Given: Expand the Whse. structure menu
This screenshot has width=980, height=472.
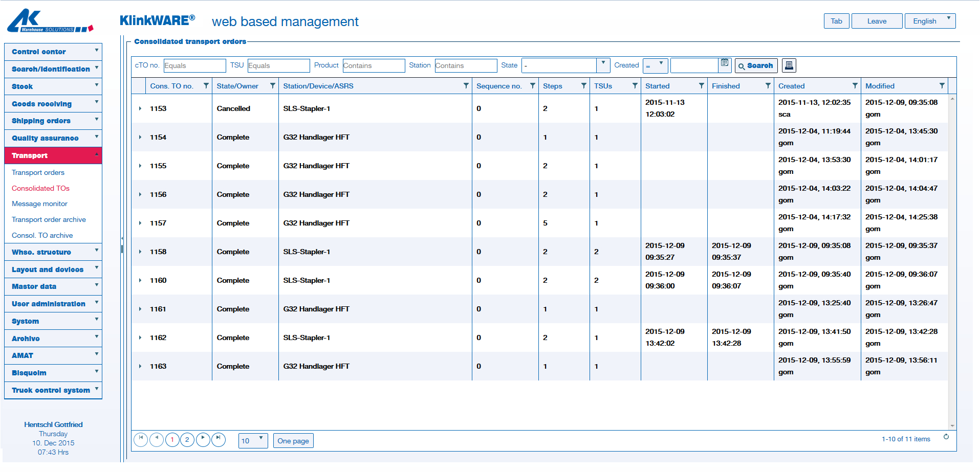Looking at the screenshot, I should point(53,252).
